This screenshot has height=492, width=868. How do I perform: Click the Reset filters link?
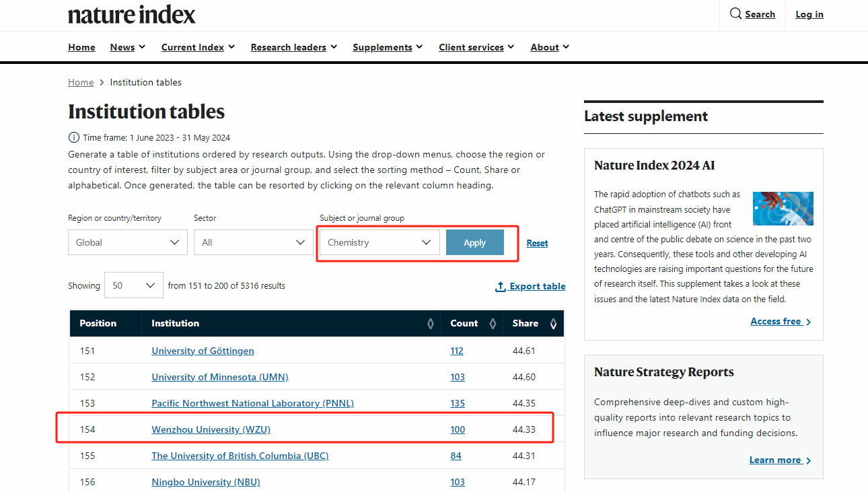coord(537,243)
